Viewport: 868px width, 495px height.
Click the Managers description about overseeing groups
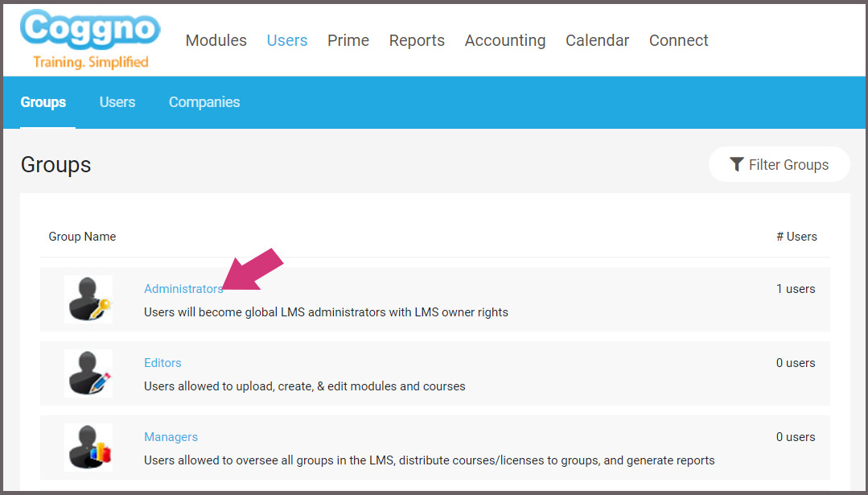[x=429, y=460]
